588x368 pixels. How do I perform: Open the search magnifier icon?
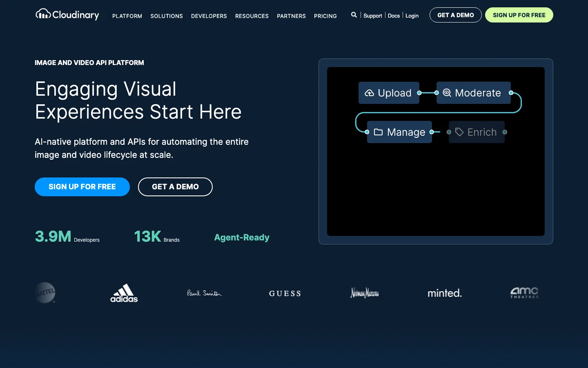354,15
